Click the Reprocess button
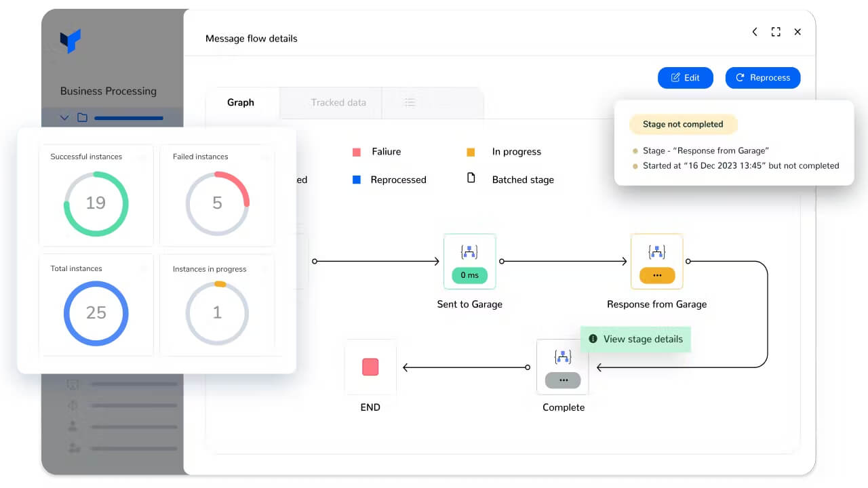 pyautogui.click(x=763, y=78)
